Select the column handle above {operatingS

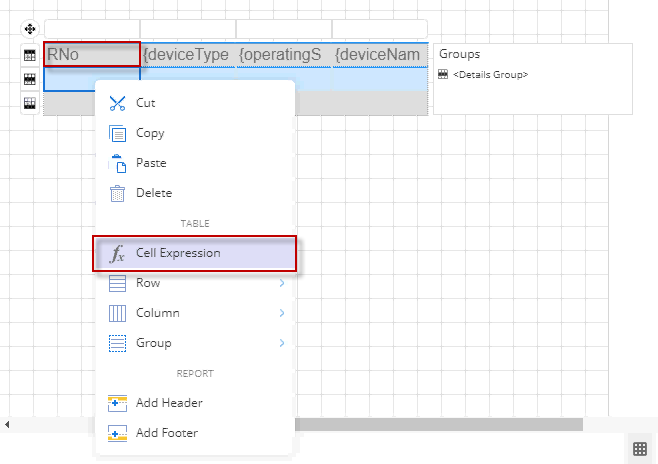[x=284, y=29]
